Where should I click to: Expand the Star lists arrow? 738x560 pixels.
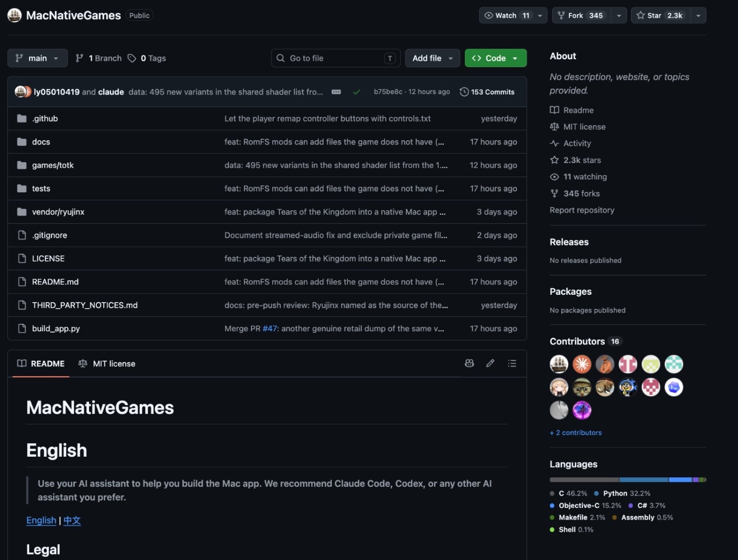pyautogui.click(x=698, y=15)
